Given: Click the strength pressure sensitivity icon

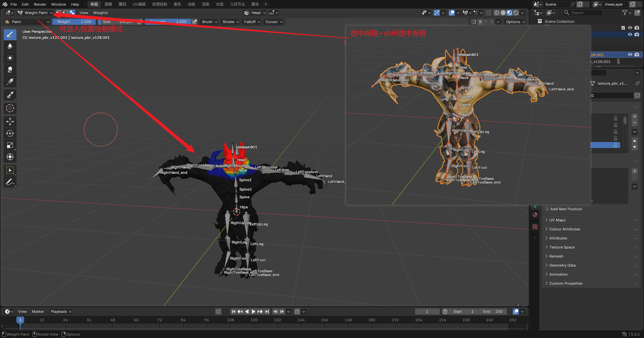Looking at the screenshot, I should pos(195,22).
